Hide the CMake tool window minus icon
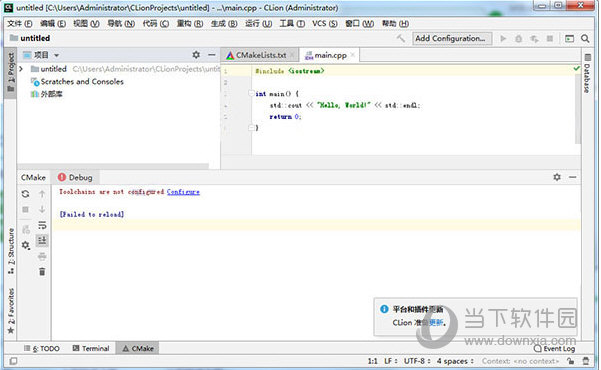 pos(573,177)
